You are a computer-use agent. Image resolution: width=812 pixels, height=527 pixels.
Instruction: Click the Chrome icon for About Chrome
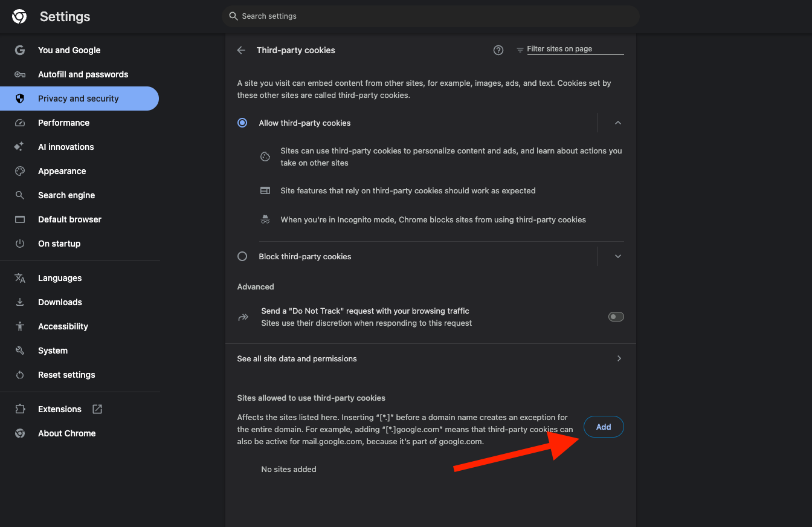(x=20, y=433)
